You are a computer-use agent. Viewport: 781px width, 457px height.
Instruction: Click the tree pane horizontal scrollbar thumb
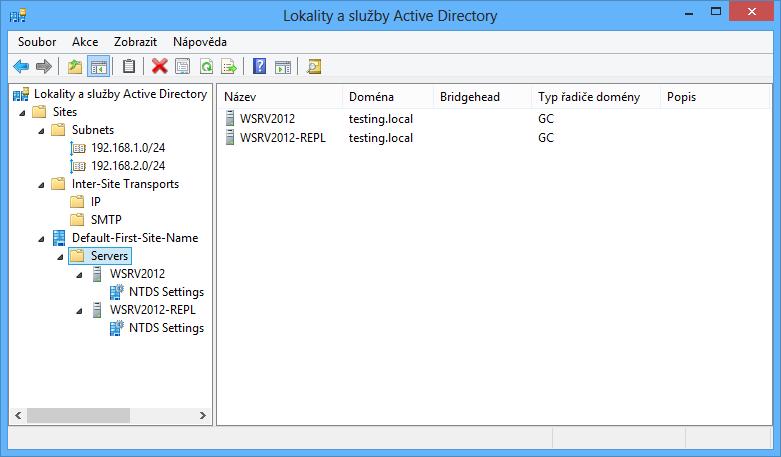tap(78, 415)
